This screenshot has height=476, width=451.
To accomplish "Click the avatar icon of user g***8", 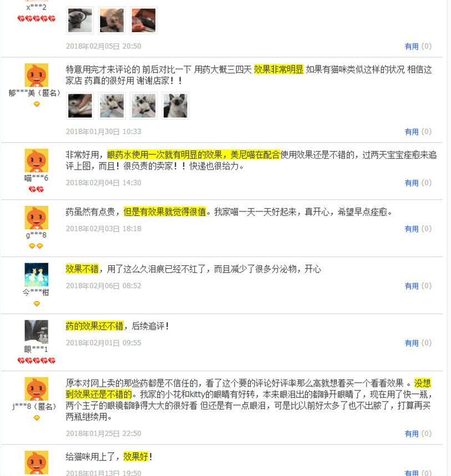I will click(37, 217).
